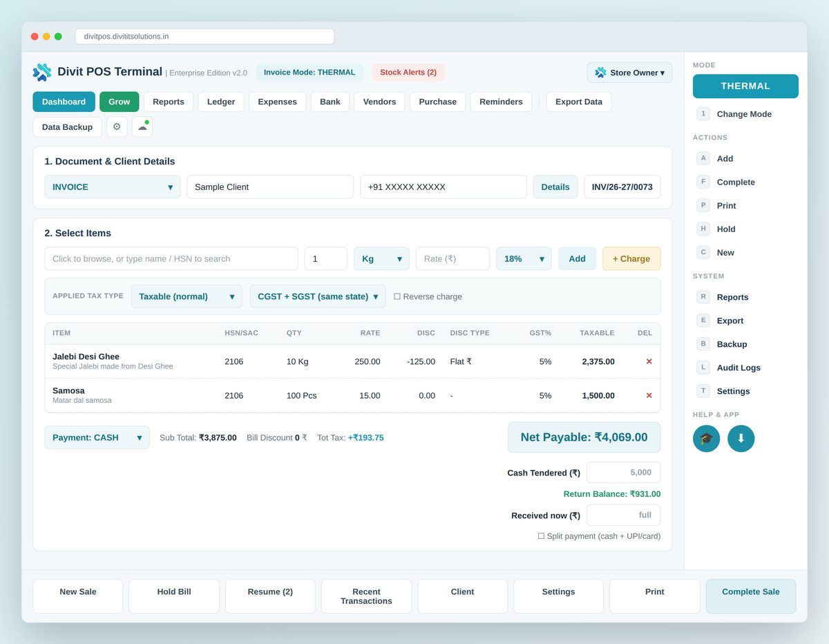Viewport: 829px width, 644px height.
Task: Open the Taxable (normal) tax type dropdown
Action: pos(187,296)
